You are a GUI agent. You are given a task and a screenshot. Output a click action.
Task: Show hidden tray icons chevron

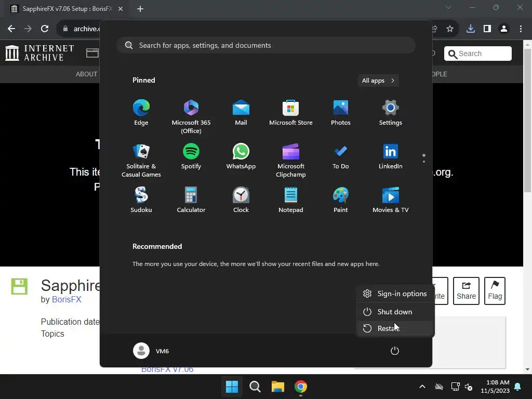point(422,387)
